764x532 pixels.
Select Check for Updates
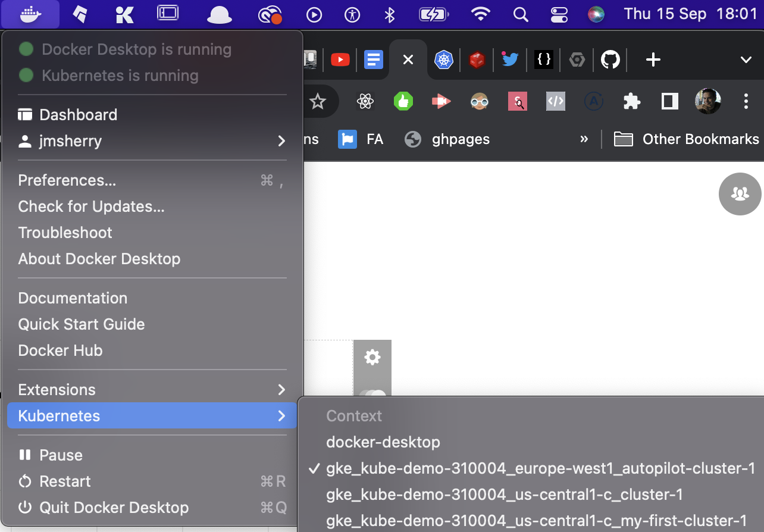point(152,206)
